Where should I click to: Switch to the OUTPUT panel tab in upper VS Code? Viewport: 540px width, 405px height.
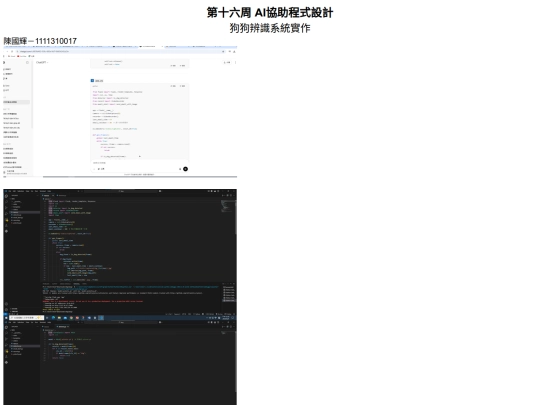(x=54, y=284)
